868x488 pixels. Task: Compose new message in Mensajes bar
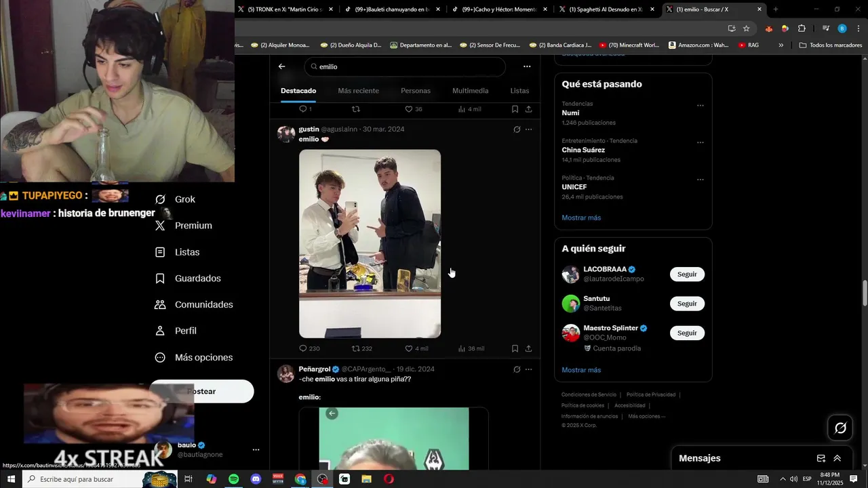tap(821, 458)
